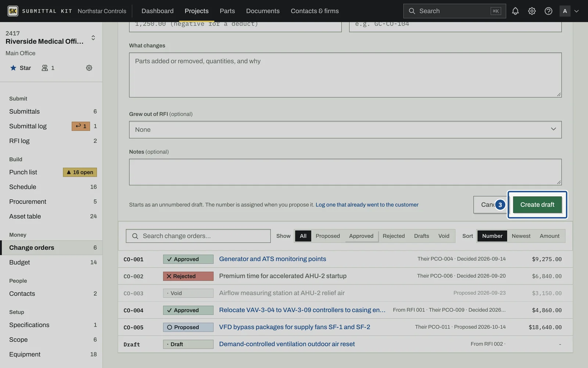
Task: Open settings gear in top bar
Action: (532, 11)
